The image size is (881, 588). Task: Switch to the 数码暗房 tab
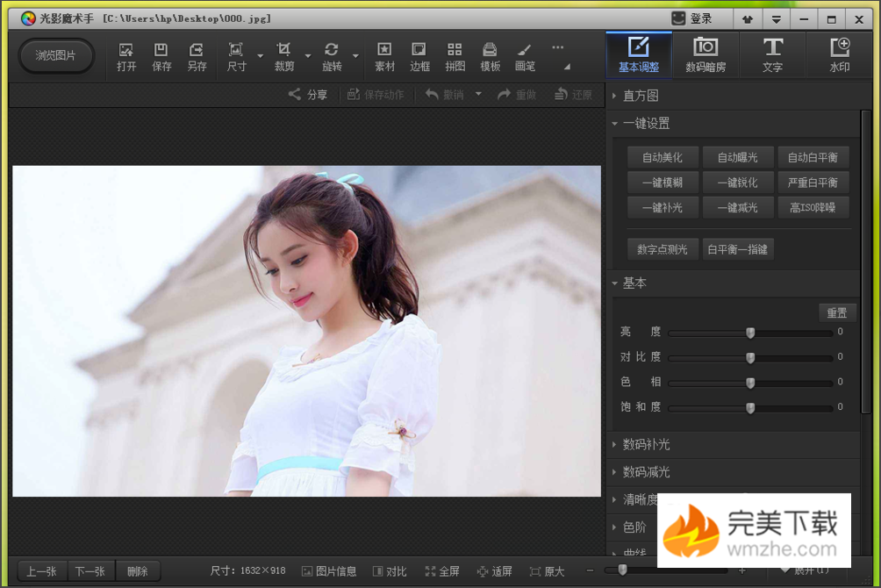(705, 54)
